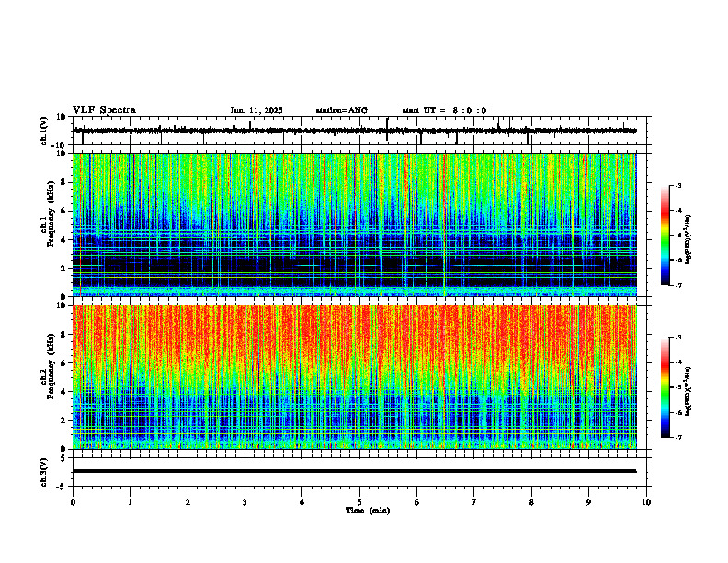The height and width of the screenshot is (563, 728).
Task: Click time axis tick label "7"
Action: (x=474, y=502)
